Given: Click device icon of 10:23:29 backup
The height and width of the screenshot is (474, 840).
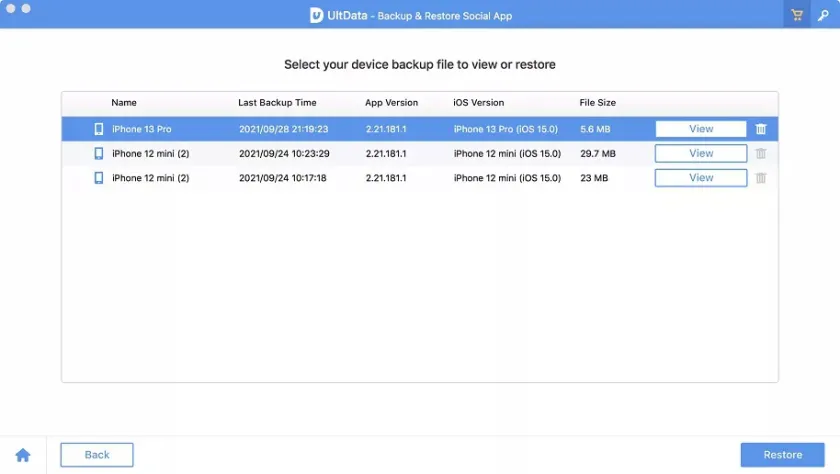Looking at the screenshot, I should click(98, 153).
